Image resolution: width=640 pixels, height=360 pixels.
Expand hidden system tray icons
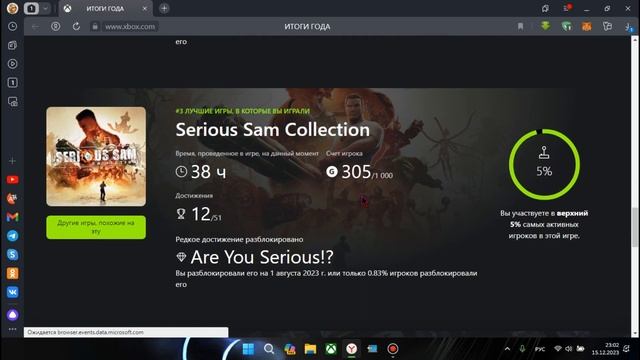point(507,349)
